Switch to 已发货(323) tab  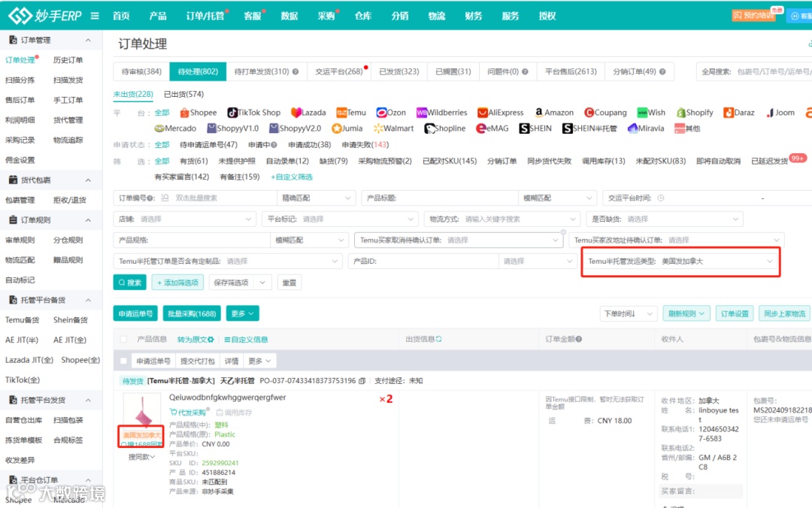[x=398, y=71]
